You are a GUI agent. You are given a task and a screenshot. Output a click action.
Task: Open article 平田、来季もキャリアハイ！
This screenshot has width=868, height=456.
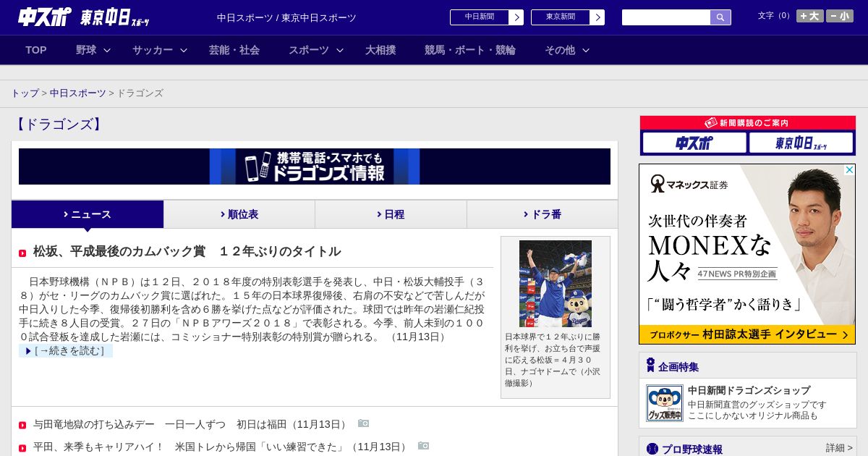point(221,447)
